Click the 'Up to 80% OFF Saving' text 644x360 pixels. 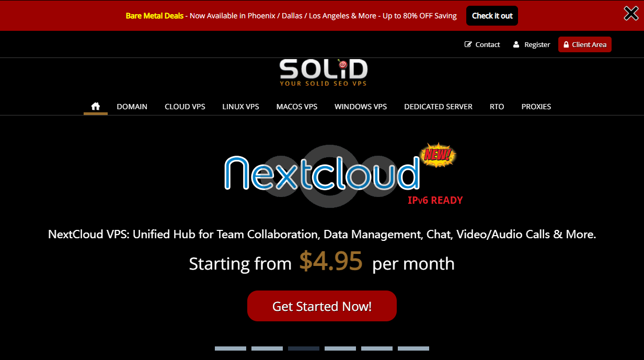420,16
